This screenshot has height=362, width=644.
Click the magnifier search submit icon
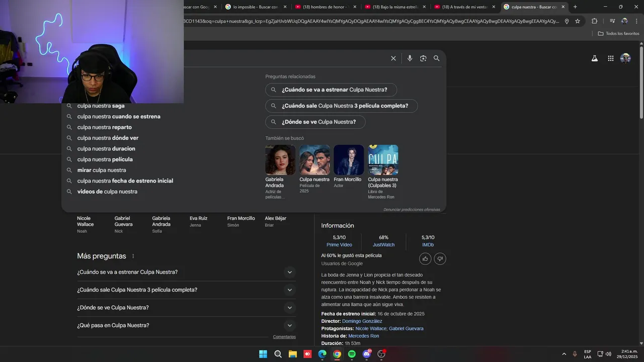coord(437,58)
